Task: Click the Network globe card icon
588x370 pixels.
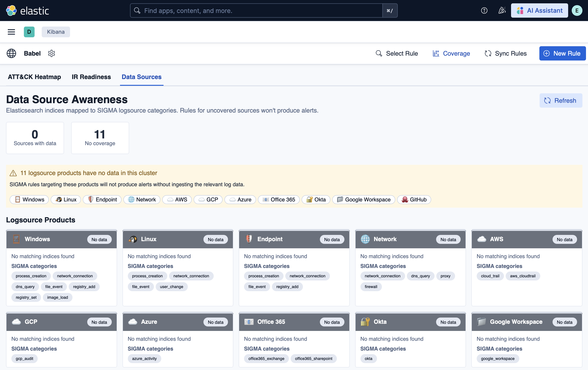Action: [x=365, y=239]
